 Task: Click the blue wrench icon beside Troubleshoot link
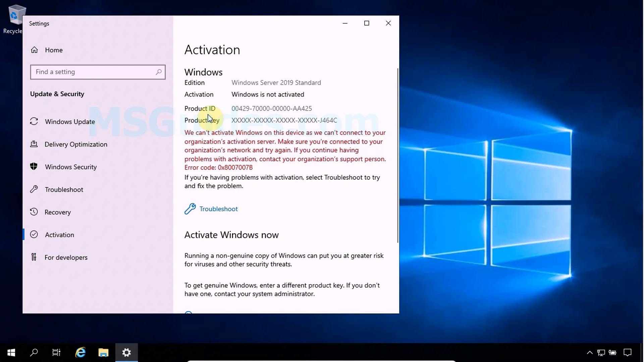tap(190, 208)
